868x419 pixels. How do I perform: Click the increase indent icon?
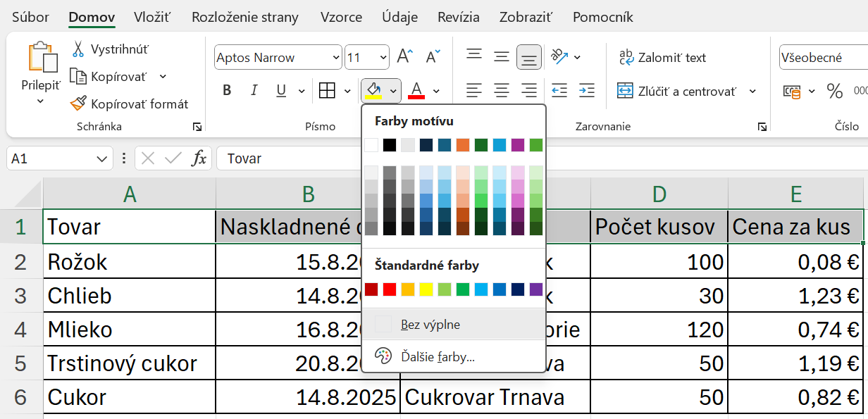click(586, 91)
